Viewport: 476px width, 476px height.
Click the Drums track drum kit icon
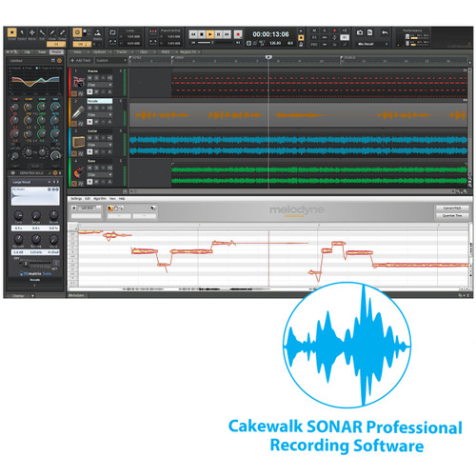tap(78, 82)
